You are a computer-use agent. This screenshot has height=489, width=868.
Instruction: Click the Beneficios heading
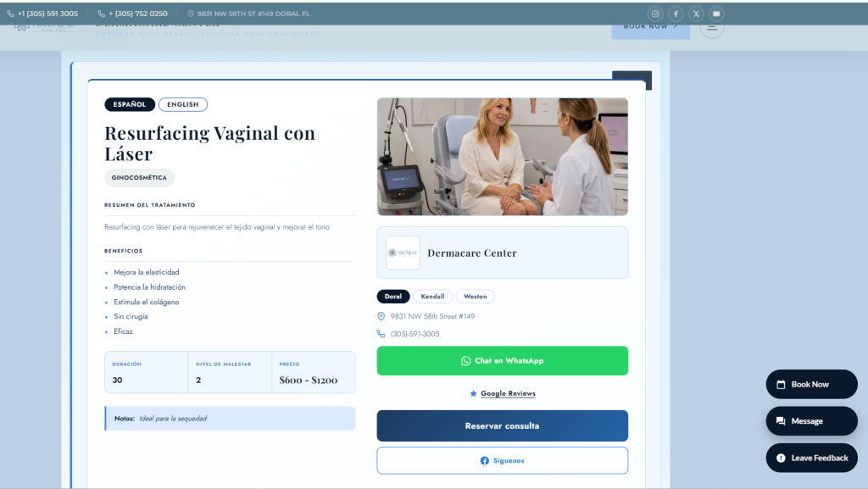124,251
